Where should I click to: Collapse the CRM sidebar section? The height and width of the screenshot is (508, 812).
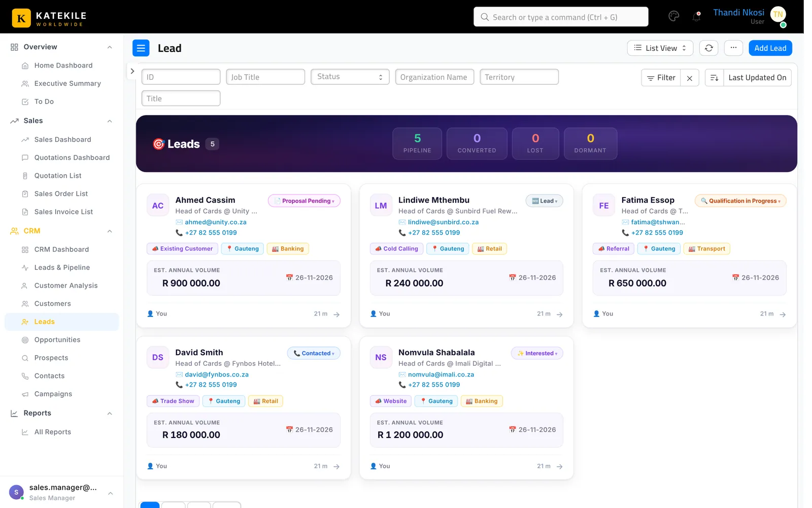coord(110,231)
